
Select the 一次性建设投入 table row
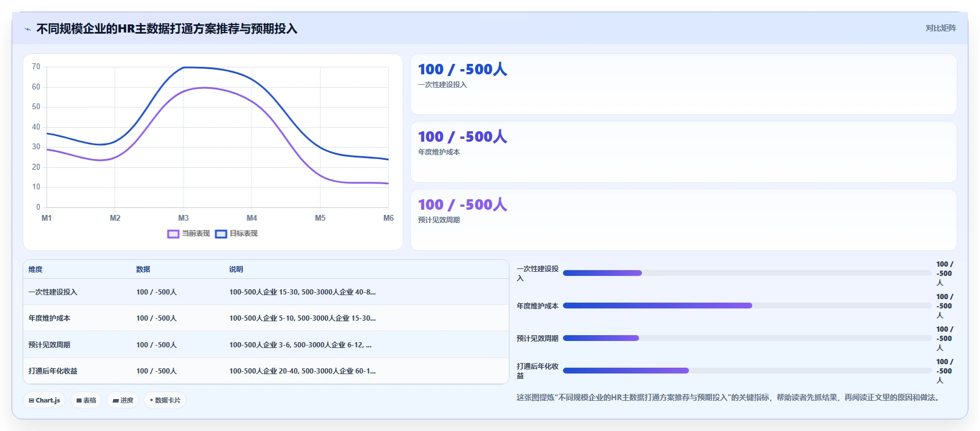[x=266, y=292]
